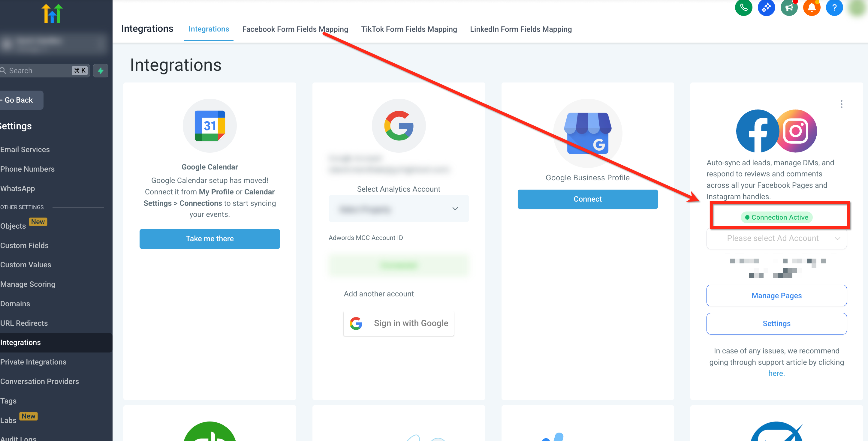The height and width of the screenshot is (441, 868).
Task: Click the green phone dialer icon
Action: pyautogui.click(x=743, y=7)
